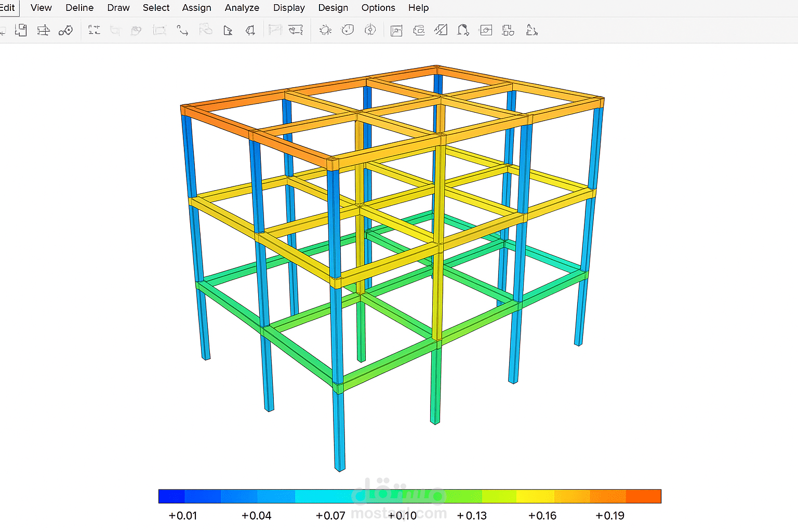Open the Options menu

coord(378,8)
